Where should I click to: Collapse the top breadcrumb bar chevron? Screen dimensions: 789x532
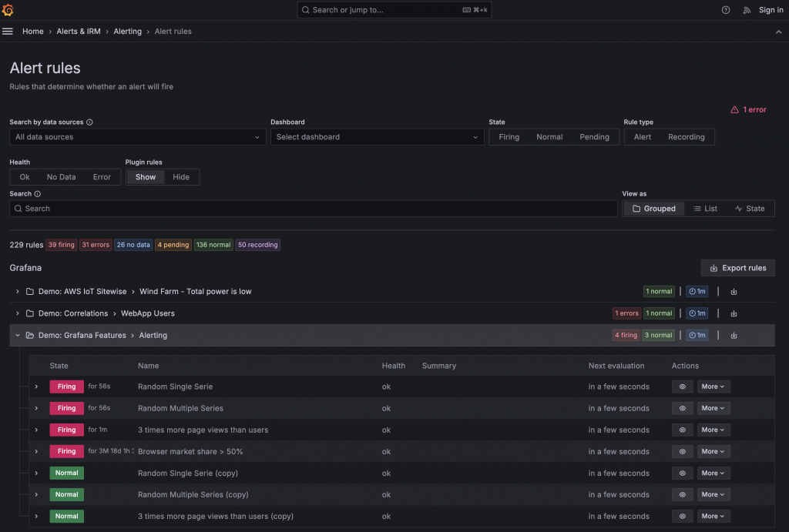coord(778,32)
